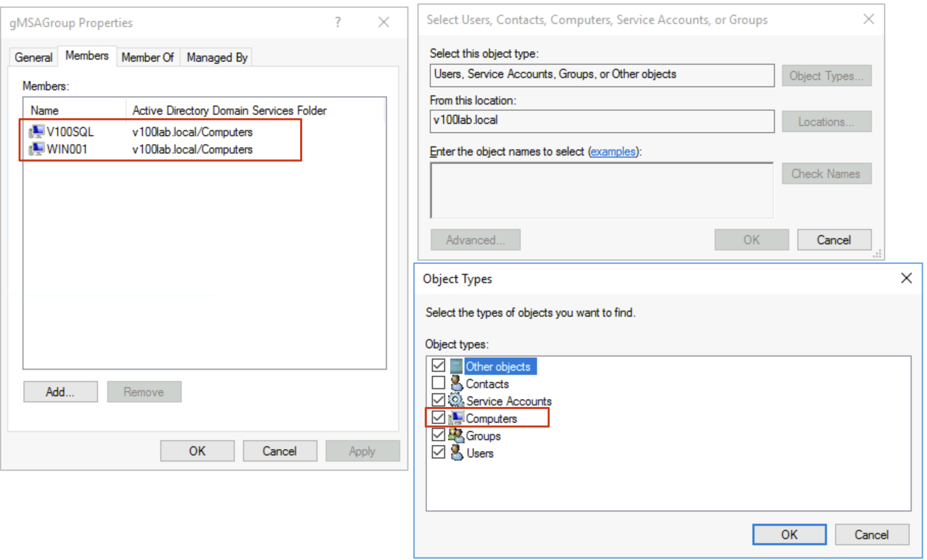The width and height of the screenshot is (927, 560).
Task: Click the help question mark in gMSAGroup Properties
Action: (x=338, y=22)
